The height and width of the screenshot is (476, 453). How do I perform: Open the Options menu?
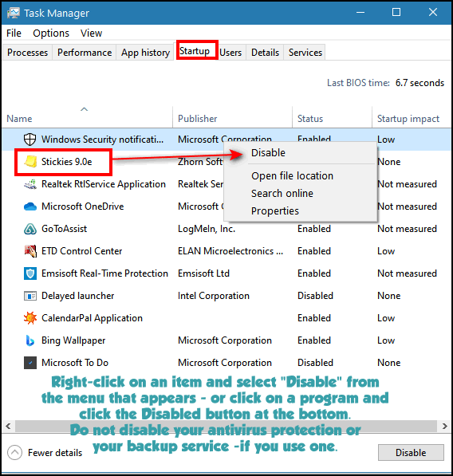(x=51, y=33)
